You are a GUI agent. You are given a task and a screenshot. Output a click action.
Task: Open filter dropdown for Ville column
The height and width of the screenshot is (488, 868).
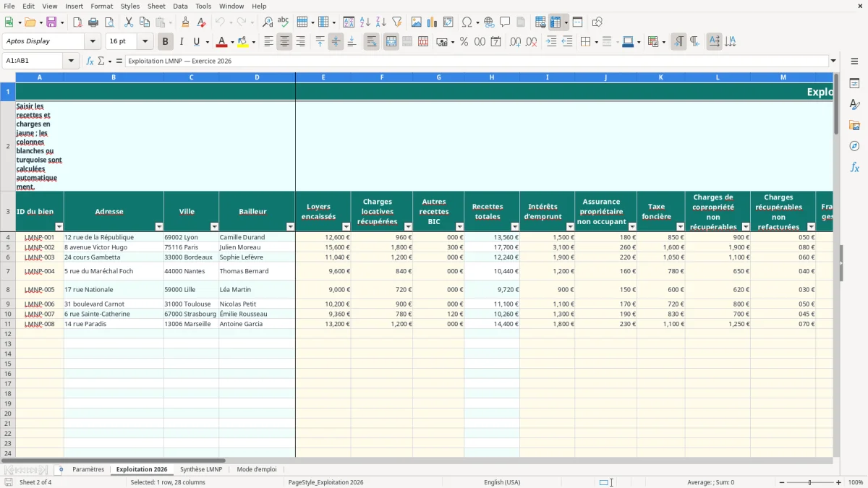tap(214, 227)
